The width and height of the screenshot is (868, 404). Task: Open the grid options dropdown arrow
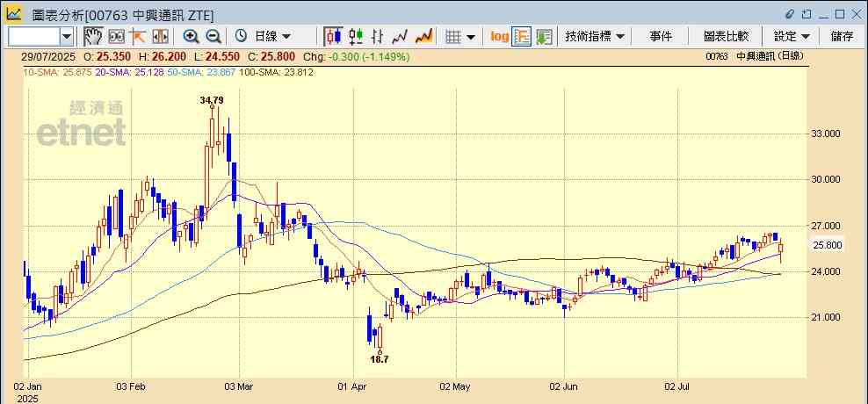coord(471,37)
